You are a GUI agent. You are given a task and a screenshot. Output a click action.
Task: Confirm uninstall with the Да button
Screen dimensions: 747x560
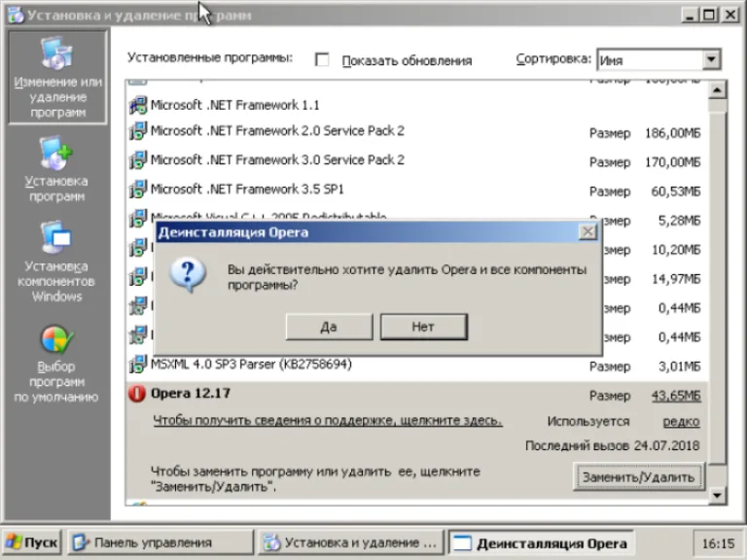(329, 327)
